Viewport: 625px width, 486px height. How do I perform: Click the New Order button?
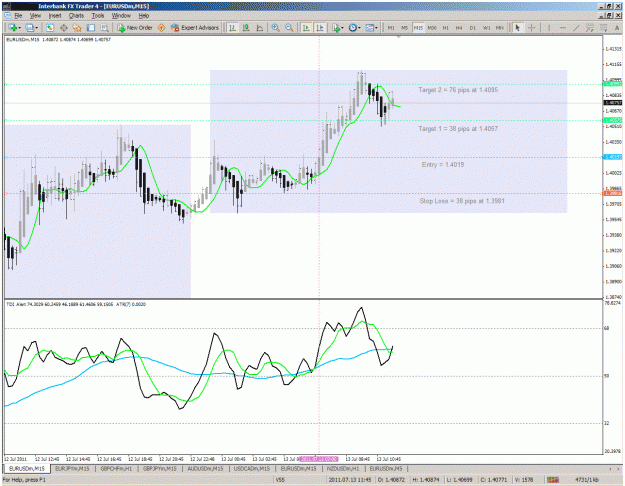pos(135,28)
